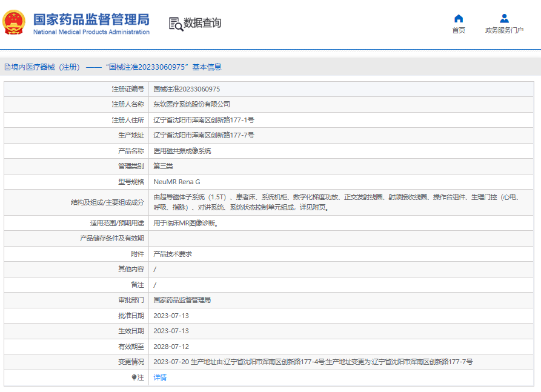The image size is (541, 392).
Task: Select 审批部门 value 国家药品监督管理局
Action: (182, 300)
